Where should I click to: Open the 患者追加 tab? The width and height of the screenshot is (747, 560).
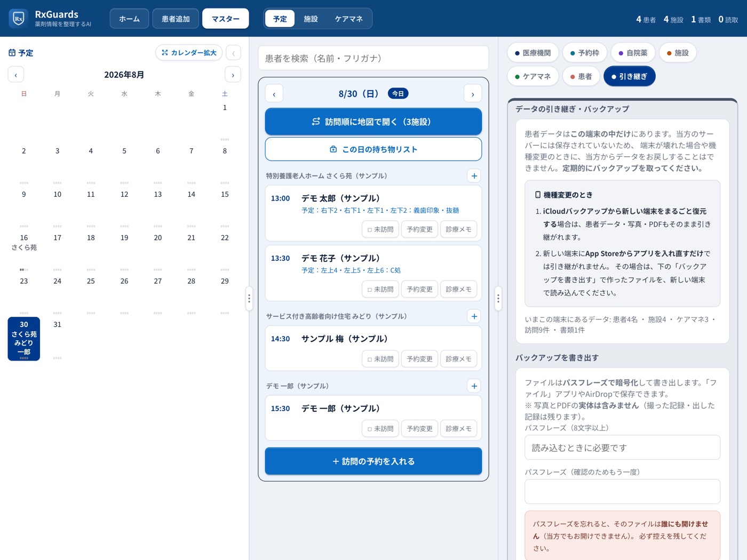(176, 19)
